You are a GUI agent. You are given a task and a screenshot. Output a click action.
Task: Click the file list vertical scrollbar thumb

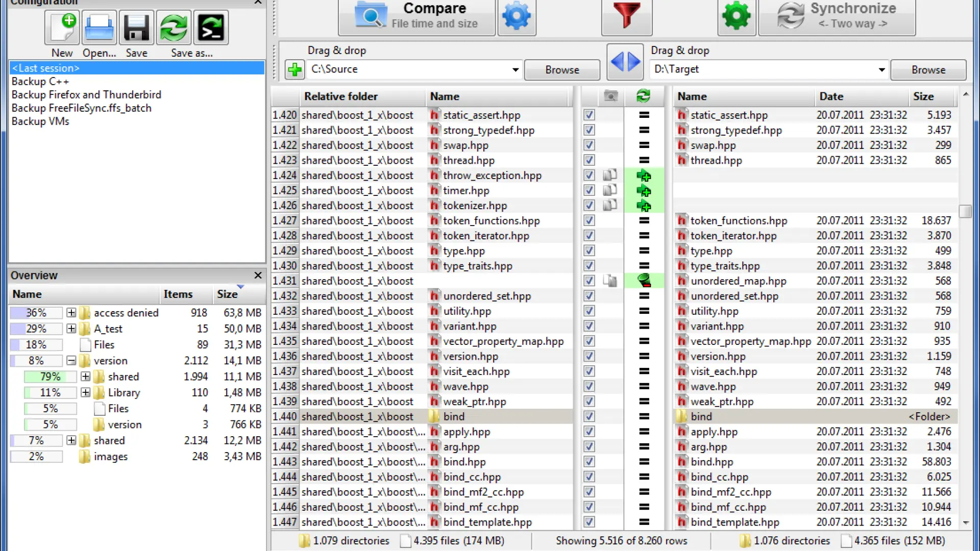pos(965,211)
